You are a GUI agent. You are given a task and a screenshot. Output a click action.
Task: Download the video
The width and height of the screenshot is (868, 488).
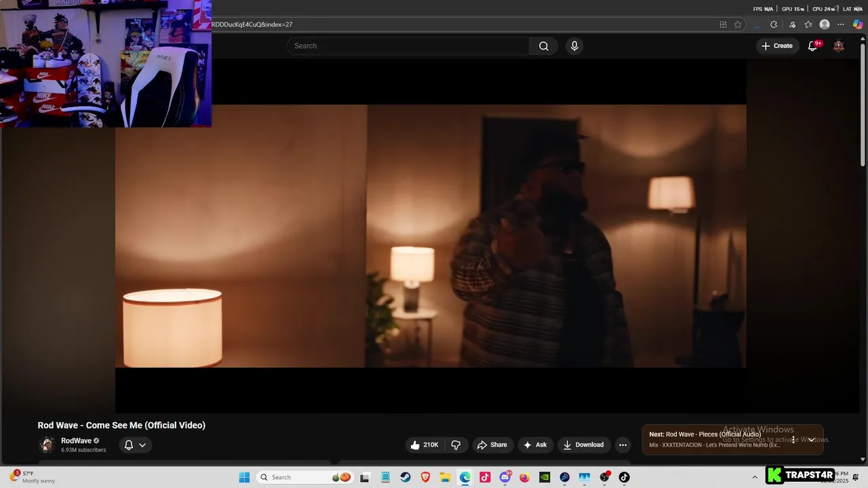583,445
